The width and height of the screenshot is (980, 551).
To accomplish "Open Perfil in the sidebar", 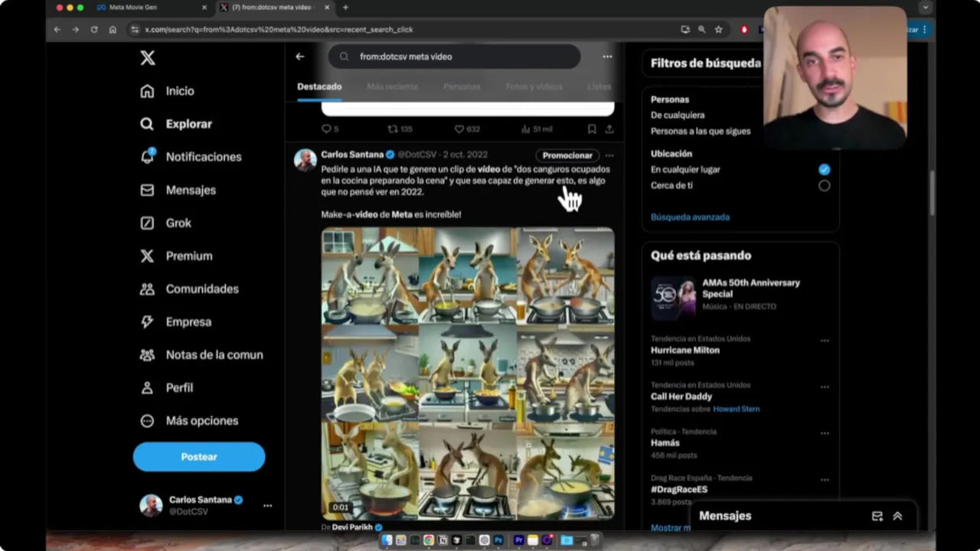I will [x=166, y=388].
